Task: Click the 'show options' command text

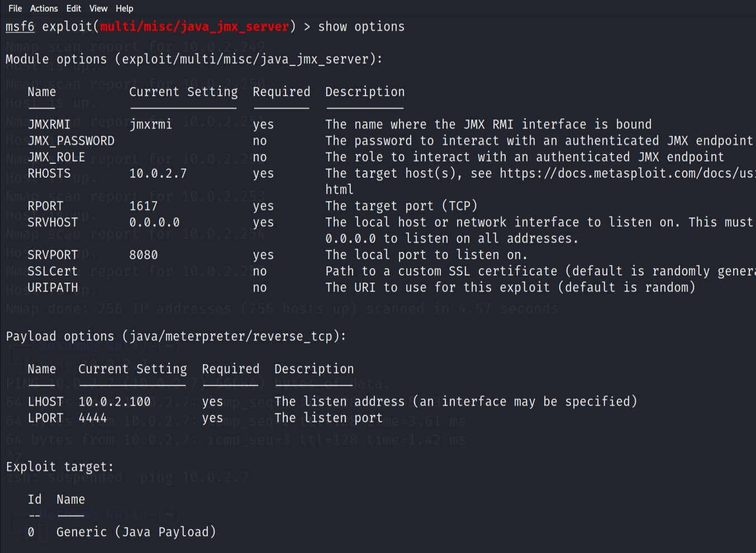Action: [x=362, y=27]
